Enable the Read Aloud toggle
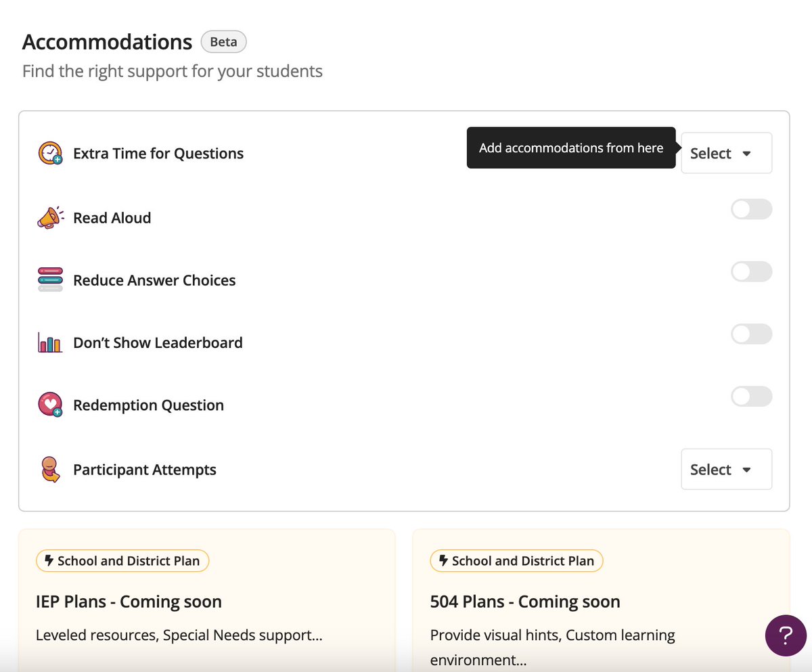The width and height of the screenshot is (812, 672). pyautogui.click(x=751, y=210)
